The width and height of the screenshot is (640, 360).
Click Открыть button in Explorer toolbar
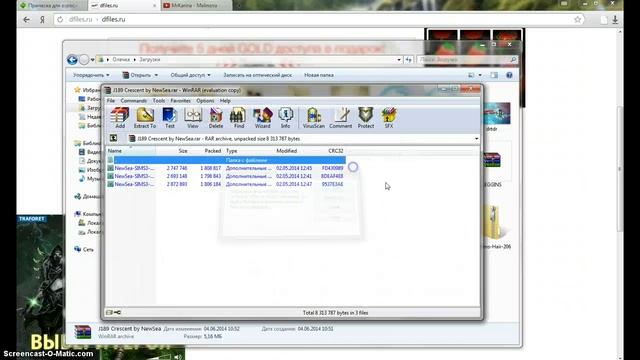tap(140, 75)
